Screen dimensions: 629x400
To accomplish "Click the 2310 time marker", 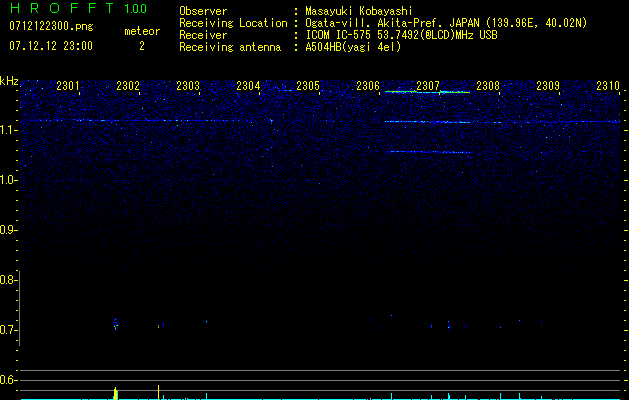I will coord(608,86).
